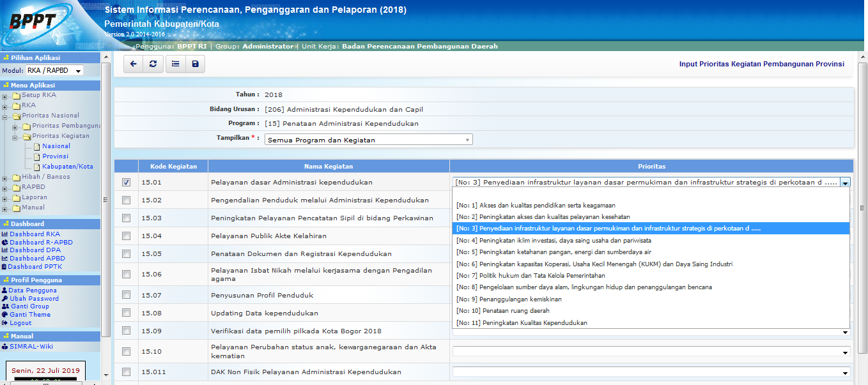Open Dashboard RKA from sidebar
Viewport: 868px width, 385px height.
tap(35, 234)
